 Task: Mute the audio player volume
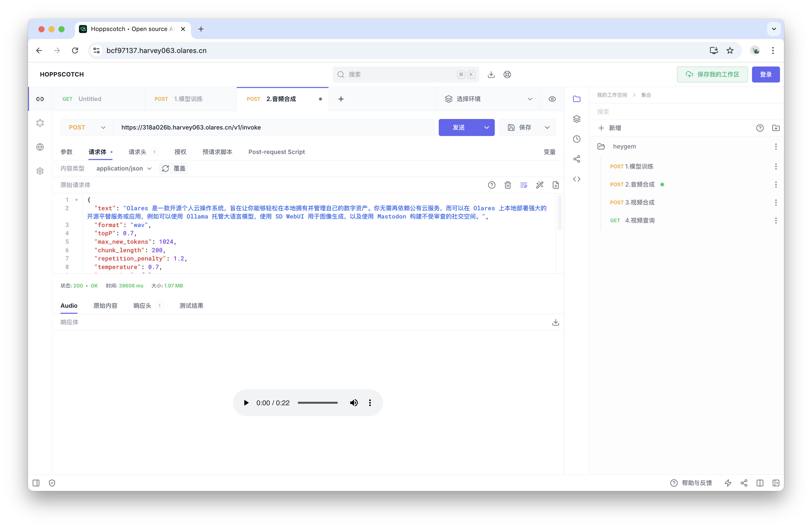click(354, 403)
